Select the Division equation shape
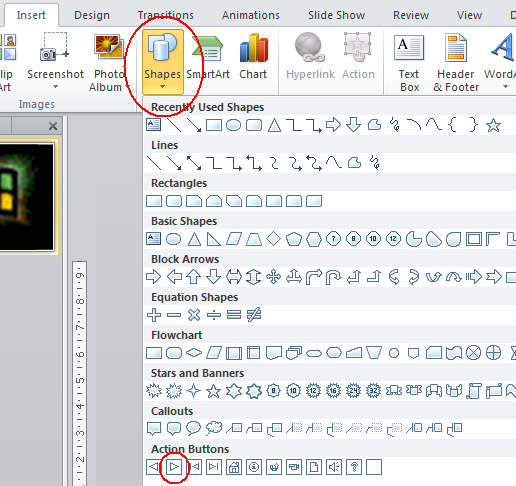The image size is (516, 486). point(214,315)
